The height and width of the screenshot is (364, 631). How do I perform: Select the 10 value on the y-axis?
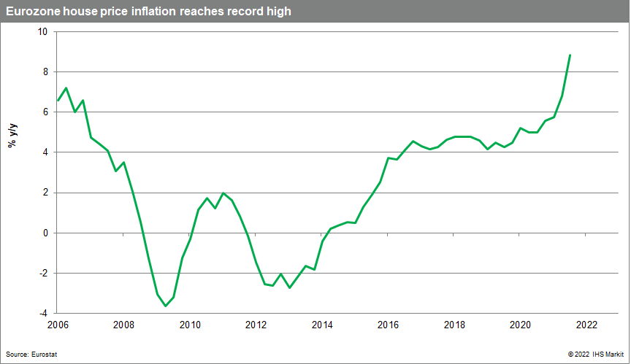pyautogui.click(x=42, y=32)
